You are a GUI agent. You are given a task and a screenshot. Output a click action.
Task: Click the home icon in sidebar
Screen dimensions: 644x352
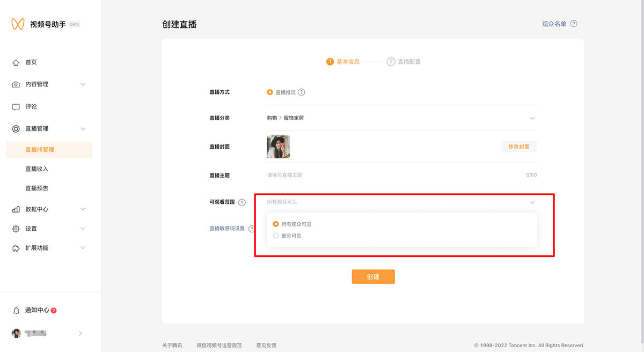pos(16,63)
